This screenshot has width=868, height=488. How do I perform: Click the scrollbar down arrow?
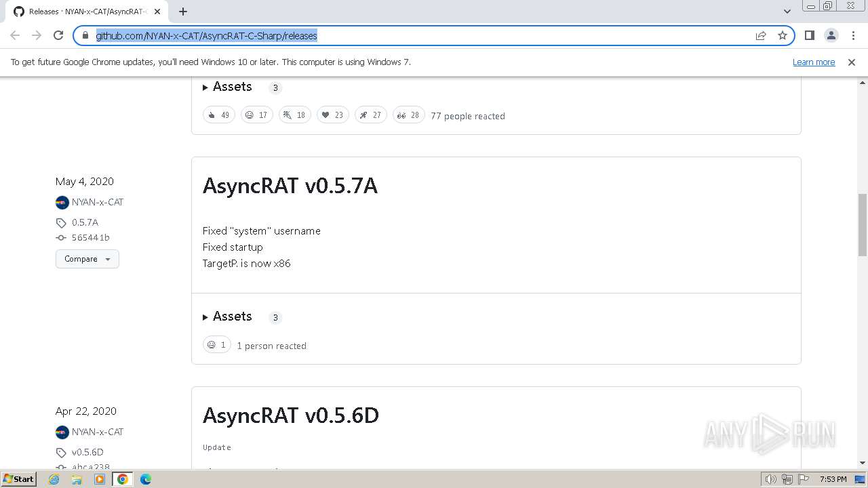(x=863, y=463)
